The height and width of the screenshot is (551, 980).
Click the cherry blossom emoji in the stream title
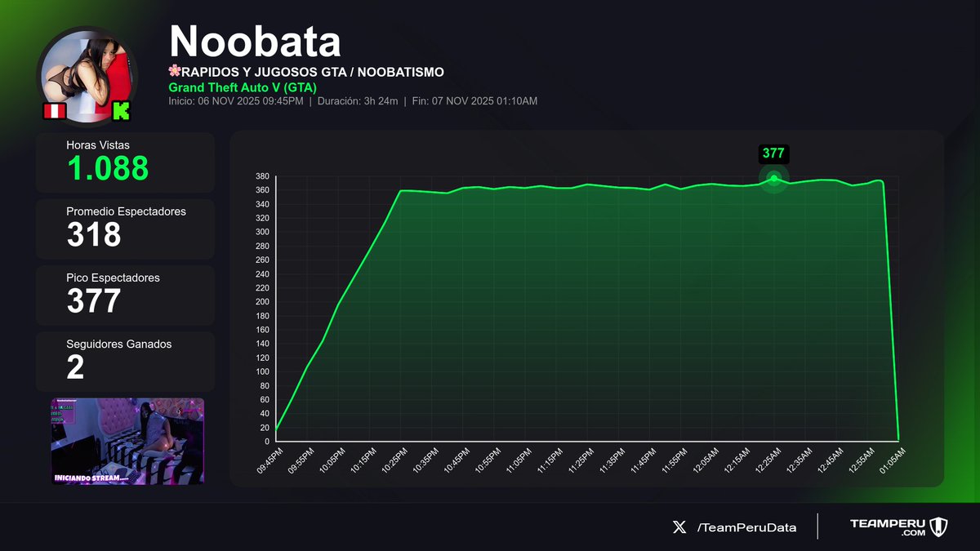pyautogui.click(x=174, y=72)
